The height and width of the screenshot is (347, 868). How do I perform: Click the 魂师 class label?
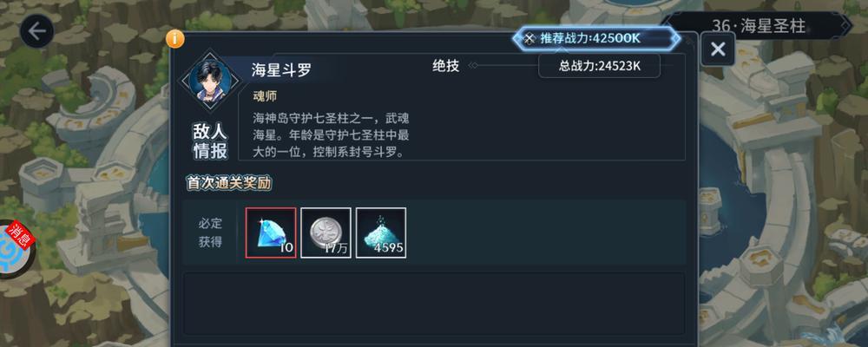pyautogui.click(x=265, y=96)
